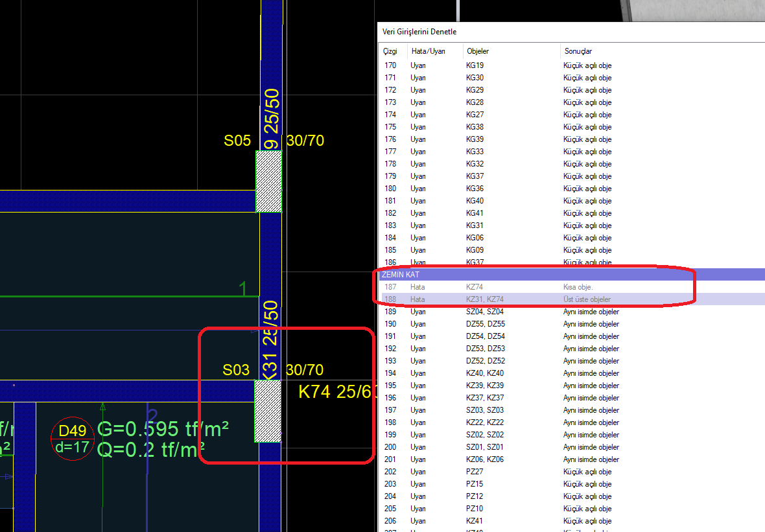Image resolution: width=765 pixels, height=532 pixels.
Task: Select the hatched S03 column in drawing
Action: 268,411
